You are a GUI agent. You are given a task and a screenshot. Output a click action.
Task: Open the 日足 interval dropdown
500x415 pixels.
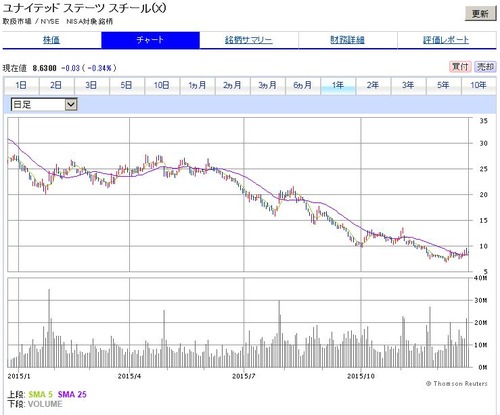pos(44,105)
